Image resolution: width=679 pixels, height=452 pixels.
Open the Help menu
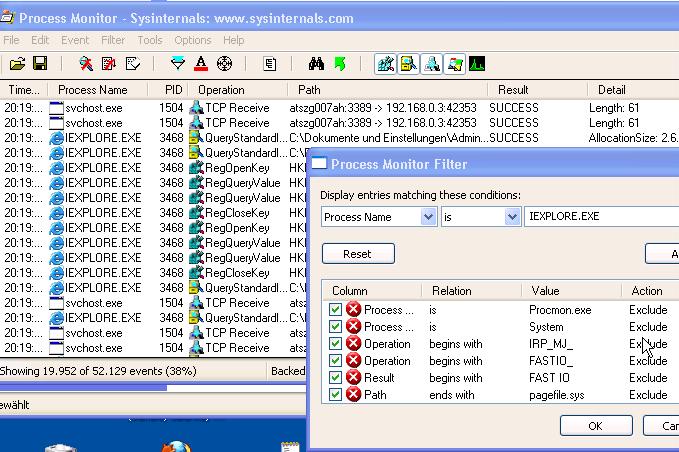[x=234, y=40]
